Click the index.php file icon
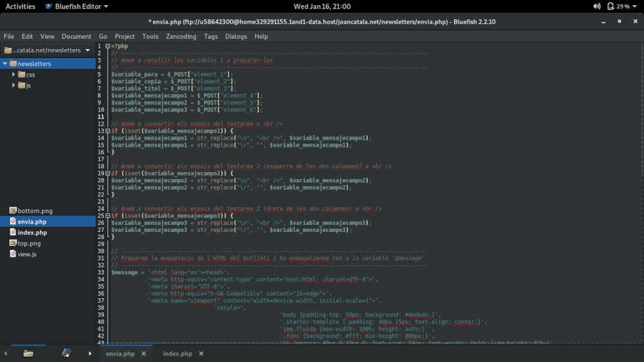The width and height of the screenshot is (644, 362). (13, 232)
